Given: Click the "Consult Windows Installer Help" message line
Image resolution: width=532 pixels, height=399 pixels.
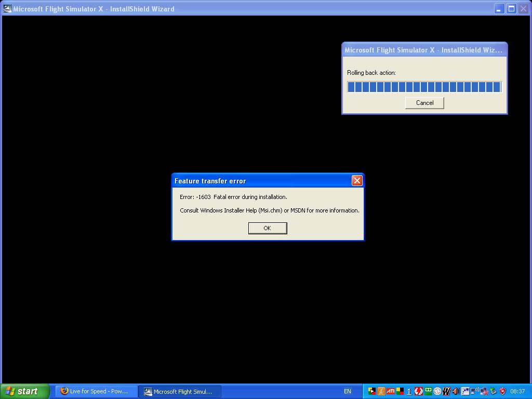Looking at the screenshot, I should [x=270, y=210].
